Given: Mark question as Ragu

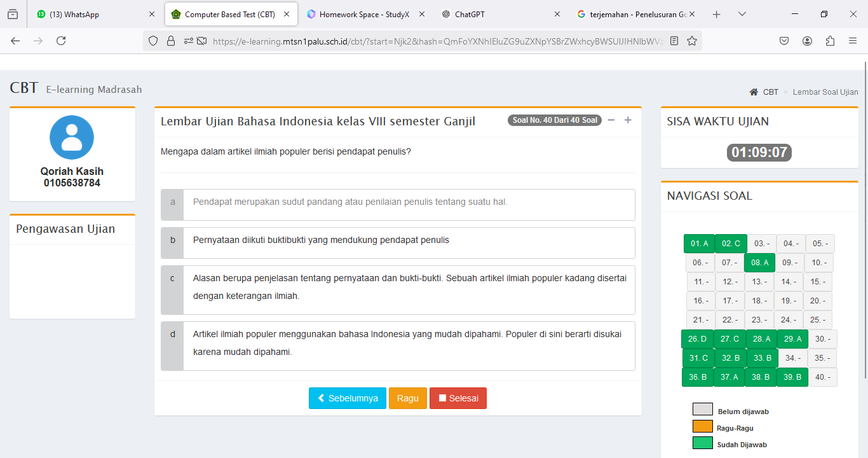Looking at the screenshot, I should [x=408, y=398].
